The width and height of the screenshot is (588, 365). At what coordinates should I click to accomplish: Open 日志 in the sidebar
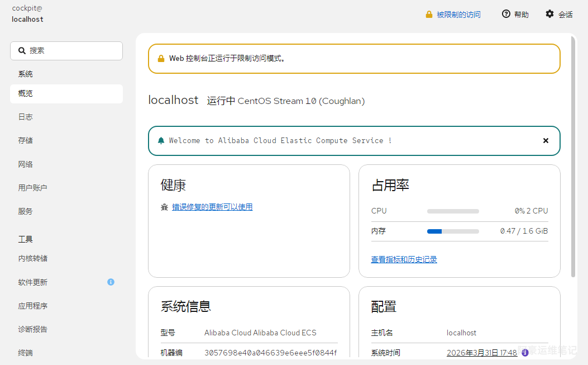[x=66, y=117]
